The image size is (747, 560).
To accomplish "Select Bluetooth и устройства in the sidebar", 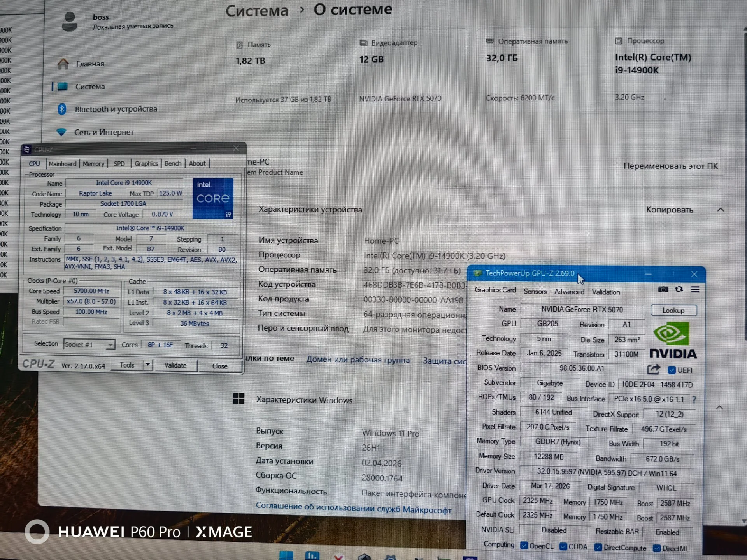I will [x=116, y=109].
